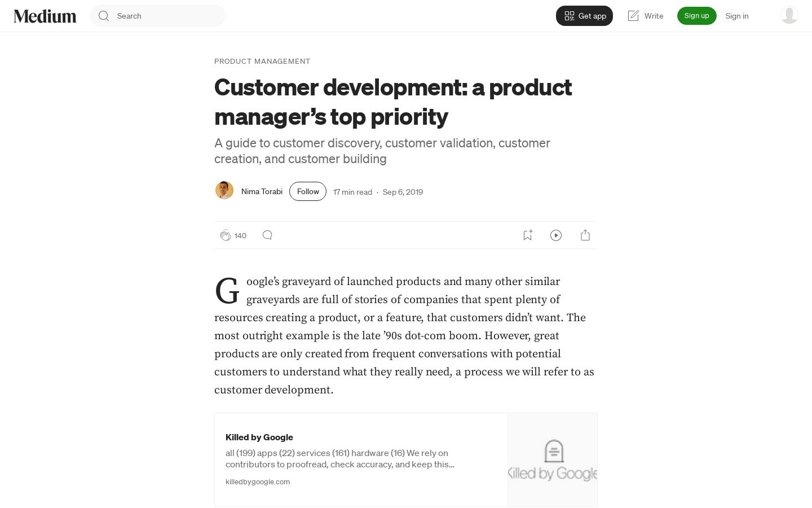Follow author Nima Torabi
Viewport: 812px width, 508px height.
coord(308,191)
